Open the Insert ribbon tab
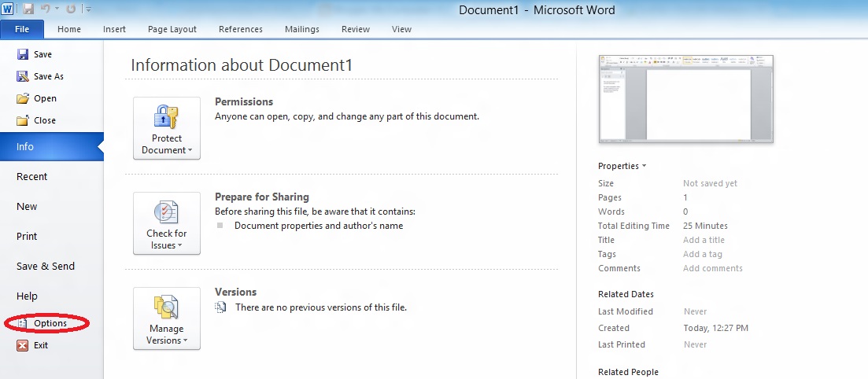 click(115, 29)
